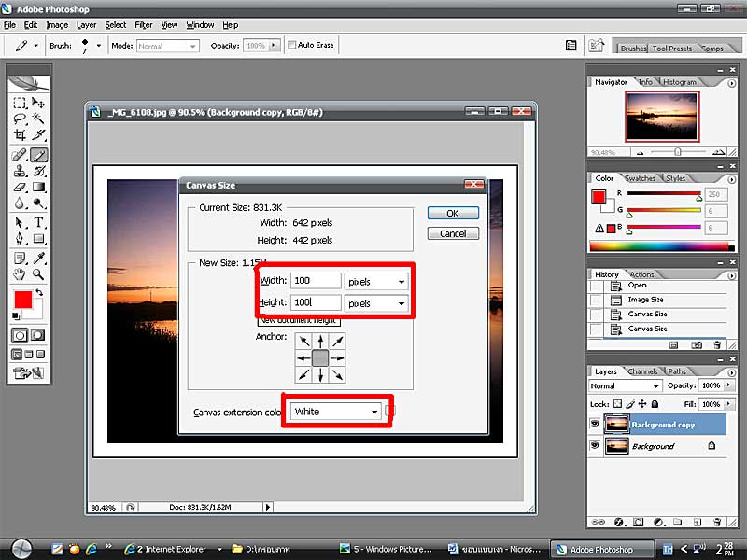Viewport: 747px width, 560px height.
Task: Open the pencil Mode dropdown
Action: (x=168, y=46)
